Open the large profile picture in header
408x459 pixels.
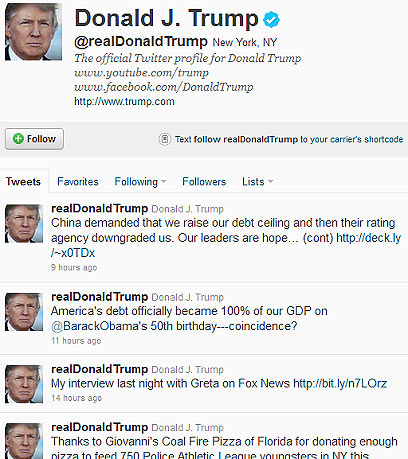[x=33, y=32]
